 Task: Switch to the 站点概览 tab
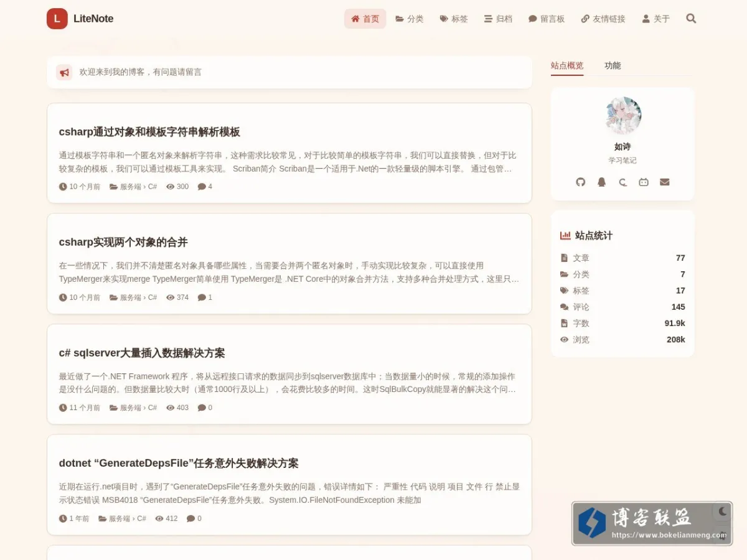point(567,66)
